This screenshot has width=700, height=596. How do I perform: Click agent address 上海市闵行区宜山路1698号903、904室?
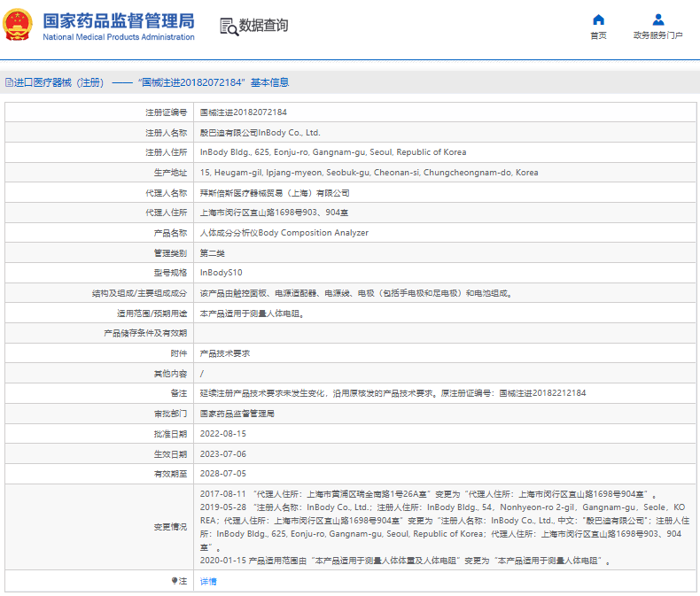(274, 213)
